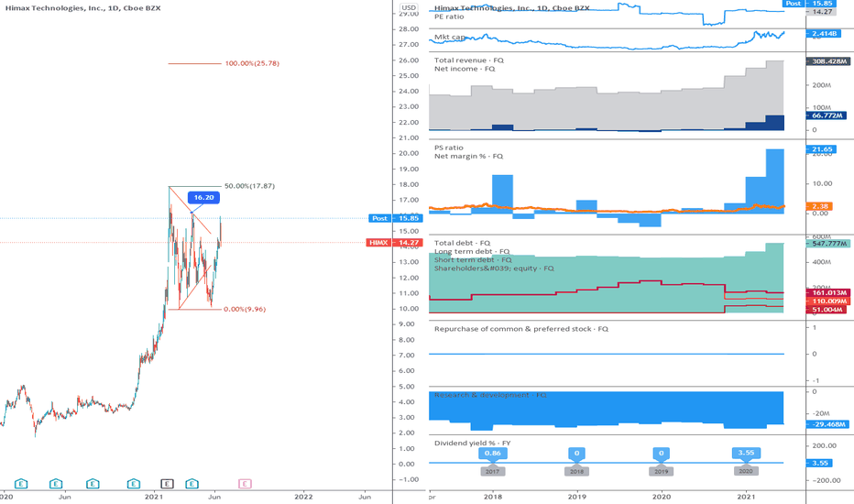This screenshot has height=504, width=854.
Task: Select the blue 16.20 price callout
Action: point(203,197)
